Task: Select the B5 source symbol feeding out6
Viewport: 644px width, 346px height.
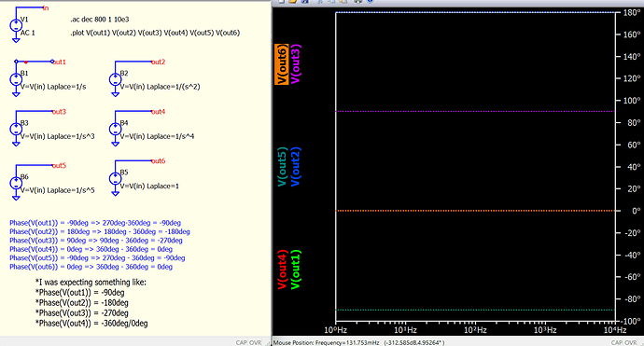Action: 116,178
